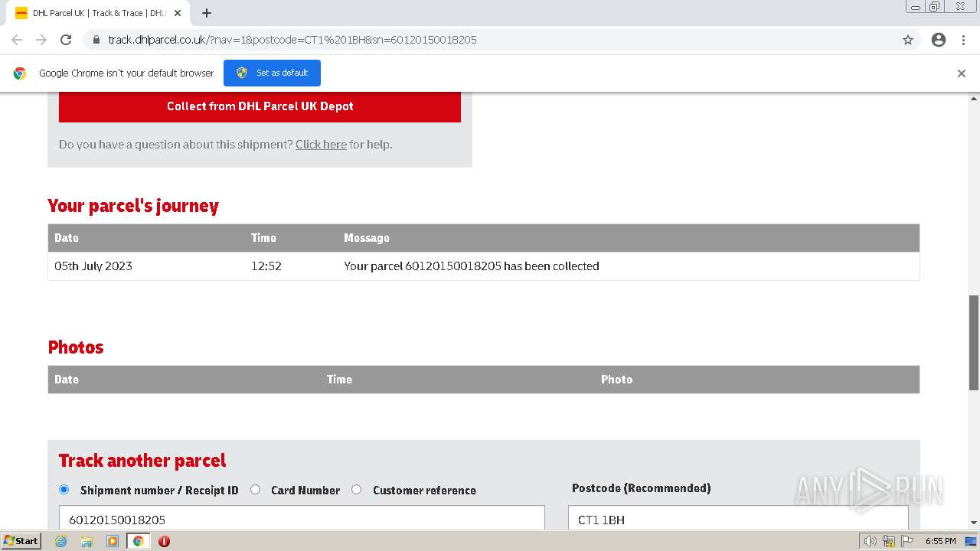980x551 pixels.
Task: Open File Explorer from taskbar
Action: click(87, 541)
